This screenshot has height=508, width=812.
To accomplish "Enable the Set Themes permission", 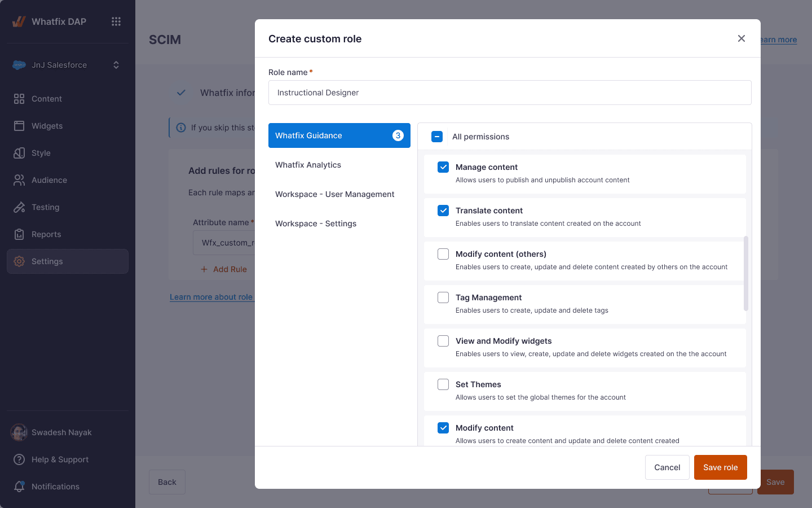I will [x=443, y=384].
